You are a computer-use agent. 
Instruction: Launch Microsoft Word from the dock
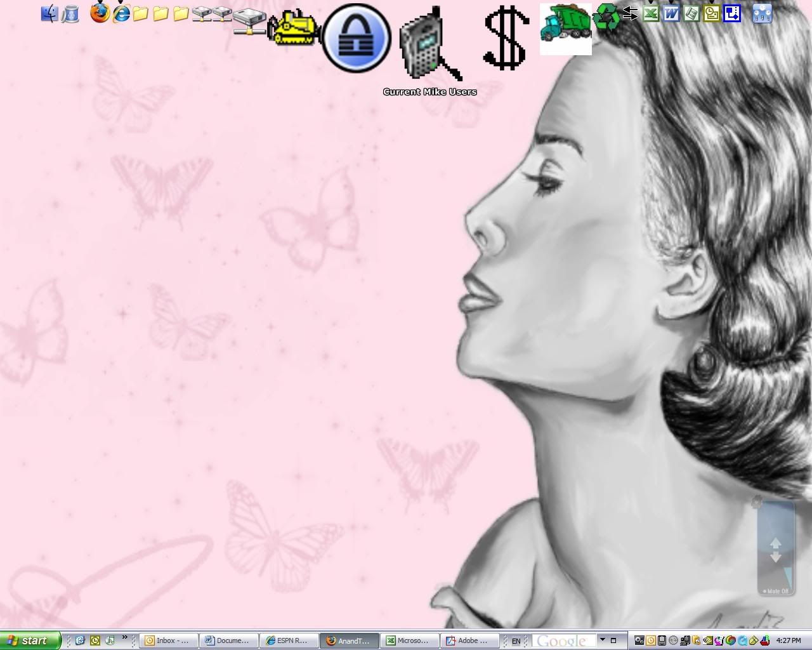coord(671,13)
